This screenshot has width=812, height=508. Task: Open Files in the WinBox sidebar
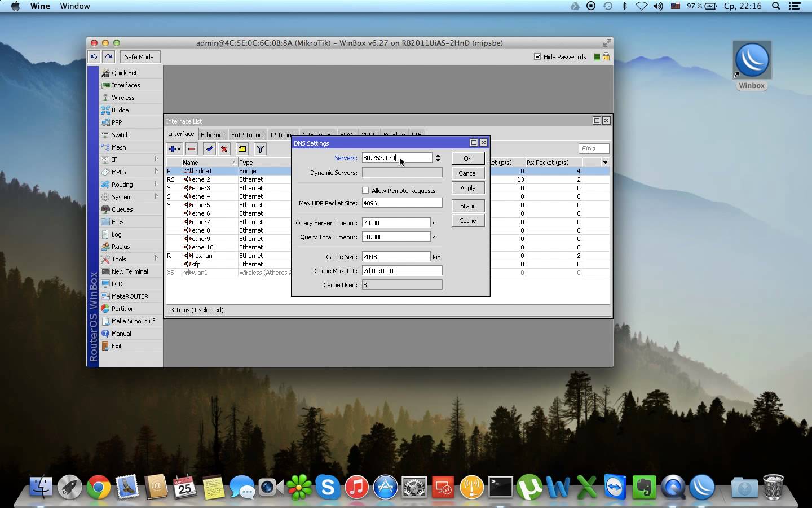117,222
